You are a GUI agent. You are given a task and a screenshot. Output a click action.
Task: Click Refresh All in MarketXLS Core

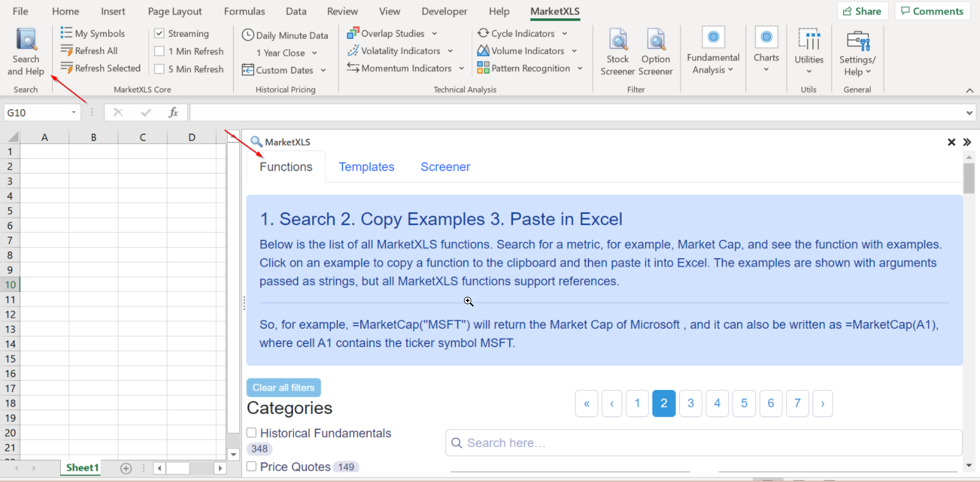pos(89,51)
